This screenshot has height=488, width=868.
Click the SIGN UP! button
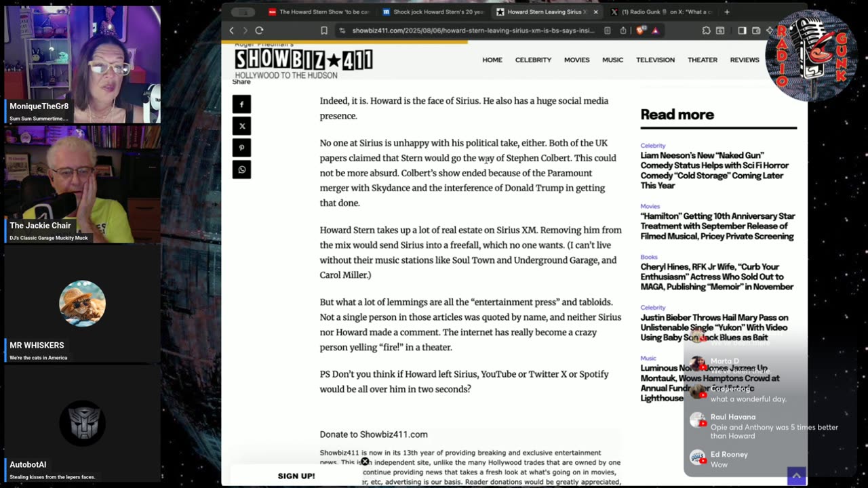296,476
